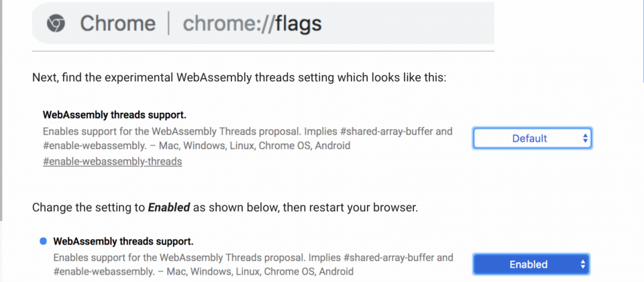Click the description paragraph beside Default dropdown
The width and height of the screenshot is (644, 282).
tap(248, 138)
